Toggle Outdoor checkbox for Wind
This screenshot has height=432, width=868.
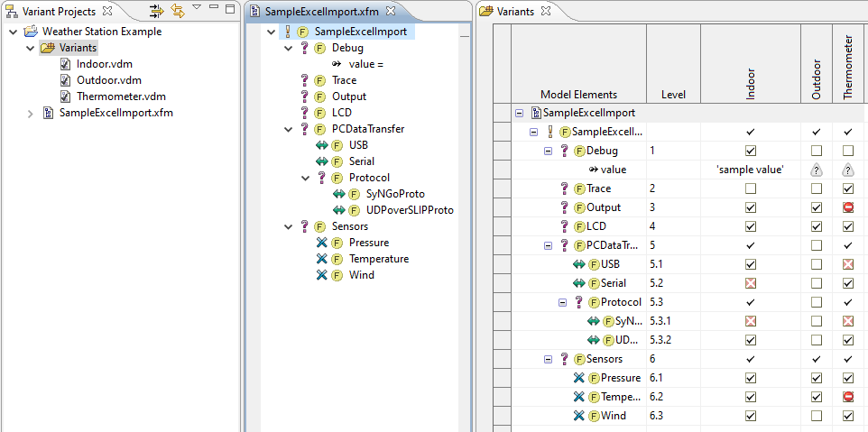click(816, 416)
